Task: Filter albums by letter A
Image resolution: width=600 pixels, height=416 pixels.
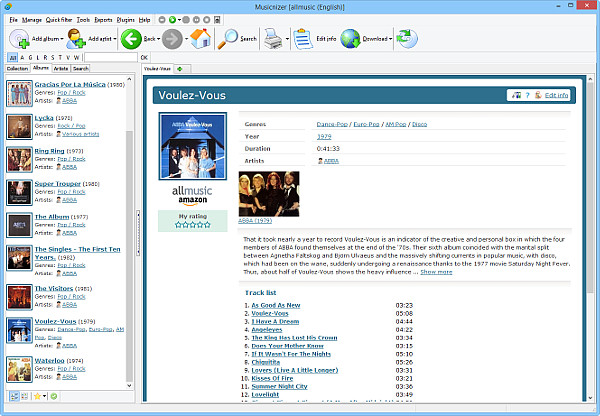Action: pos(22,58)
